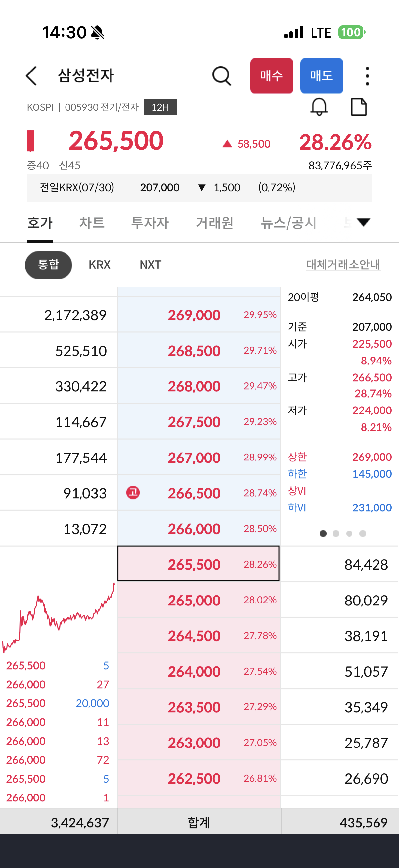Tap the back arrow next to 삼성전자
This screenshot has height=868, width=399.
click(x=31, y=76)
